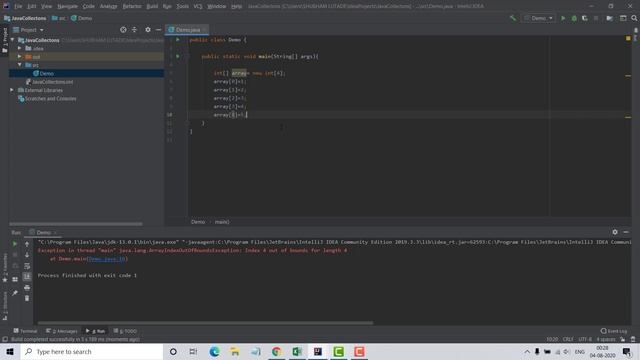This screenshot has width=640, height=360.
Task: Click the Demo breadcrumb below editor
Action: (x=198, y=222)
